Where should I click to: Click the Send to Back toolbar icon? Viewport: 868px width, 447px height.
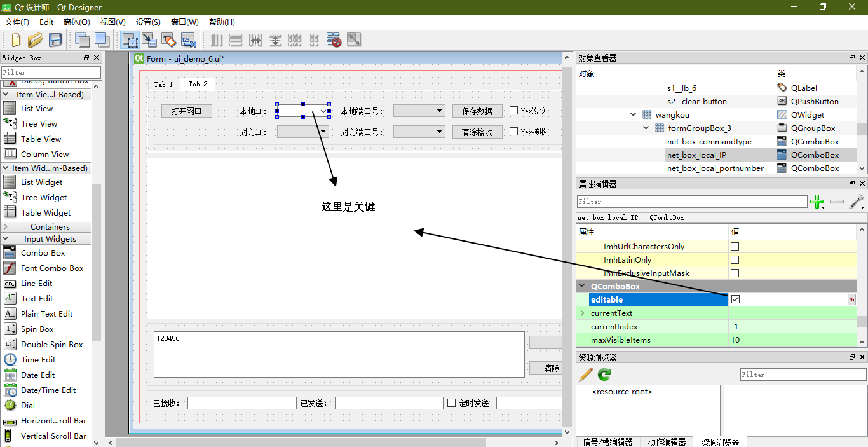pos(82,40)
